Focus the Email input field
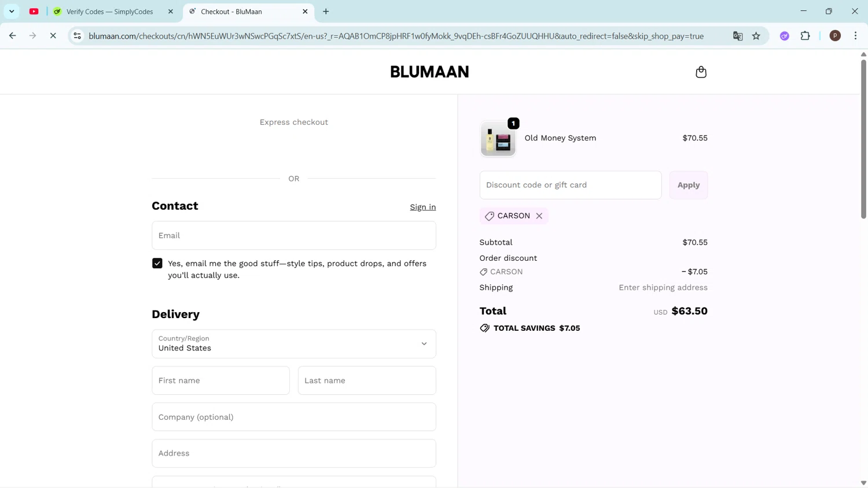This screenshot has height=488, width=868. [293, 235]
